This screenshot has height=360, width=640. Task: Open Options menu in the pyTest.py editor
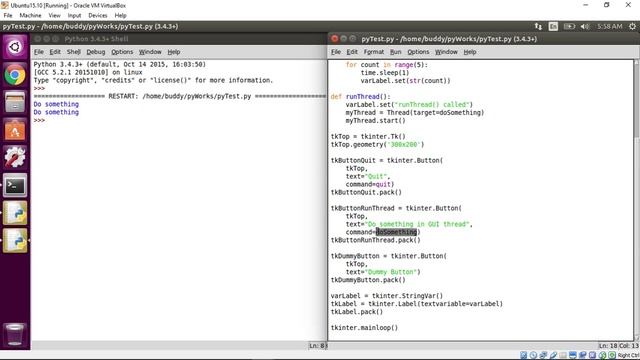click(x=418, y=52)
